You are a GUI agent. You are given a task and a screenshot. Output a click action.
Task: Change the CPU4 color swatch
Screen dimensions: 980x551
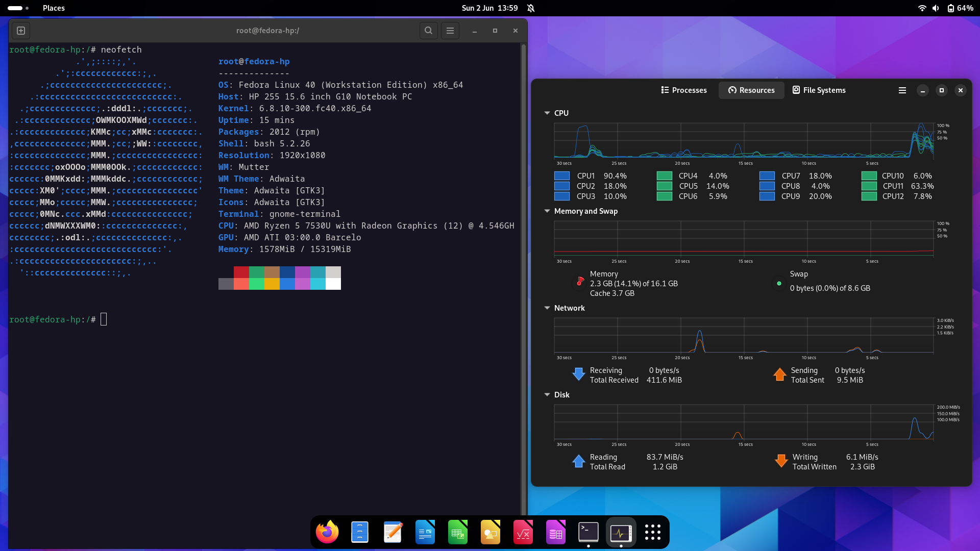coord(665,176)
